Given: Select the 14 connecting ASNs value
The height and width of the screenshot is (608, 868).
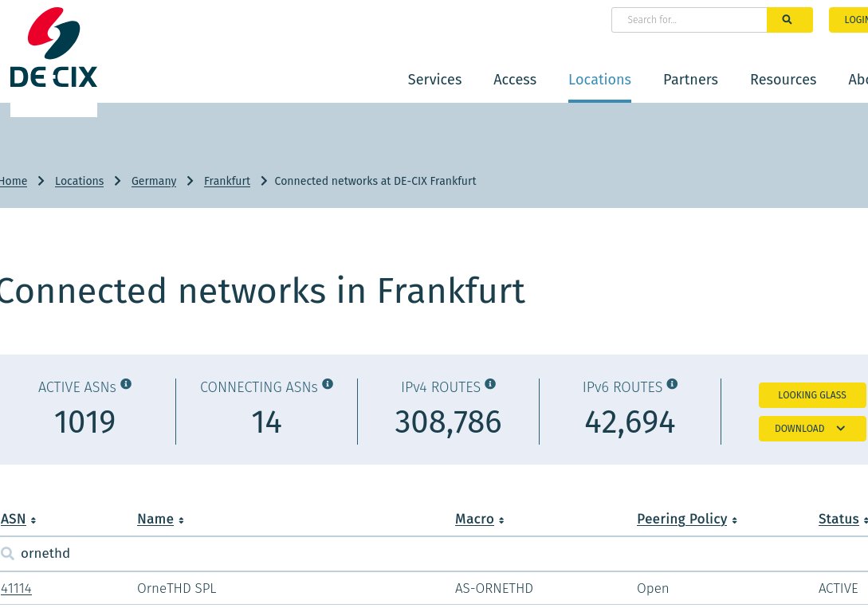Looking at the screenshot, I should (x=266, y=422).
